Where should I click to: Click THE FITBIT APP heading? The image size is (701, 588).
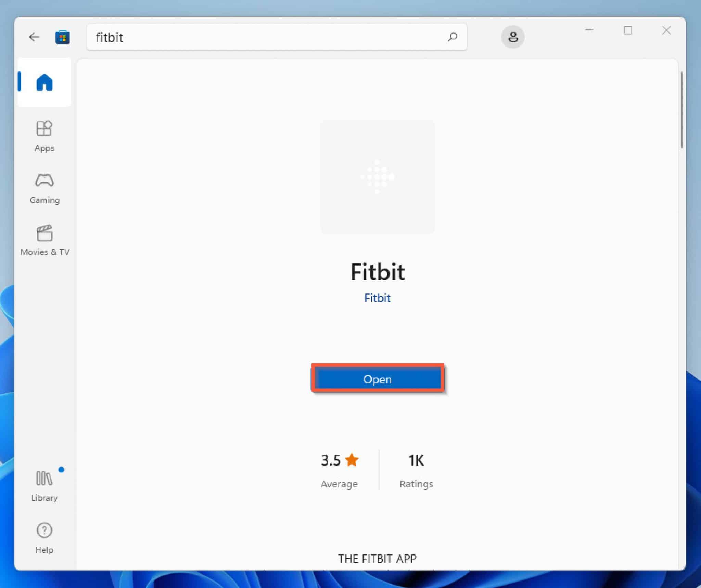tap(377, 559)
